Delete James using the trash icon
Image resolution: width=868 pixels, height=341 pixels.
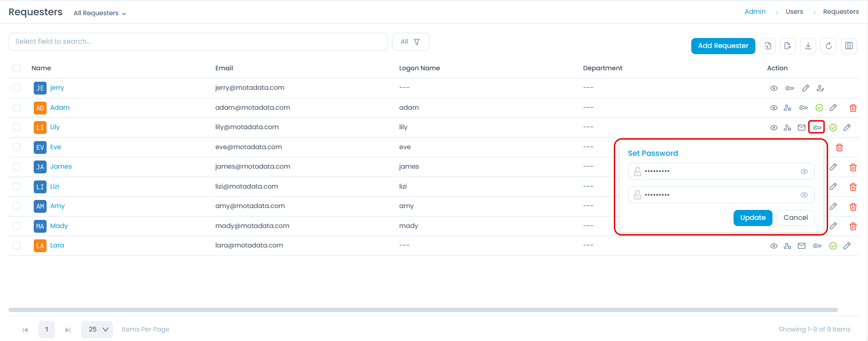pyautogui.click(x=853, y=168)
